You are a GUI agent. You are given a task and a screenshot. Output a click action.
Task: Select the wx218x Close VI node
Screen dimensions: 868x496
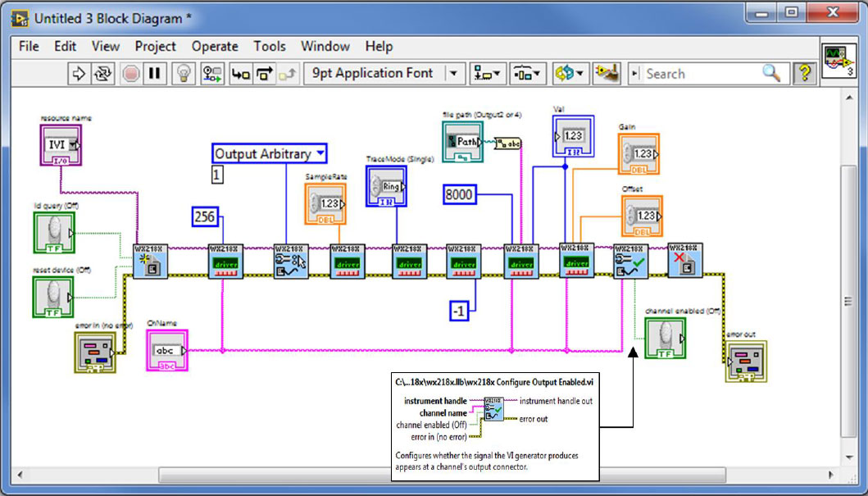[x=684, y=261]
